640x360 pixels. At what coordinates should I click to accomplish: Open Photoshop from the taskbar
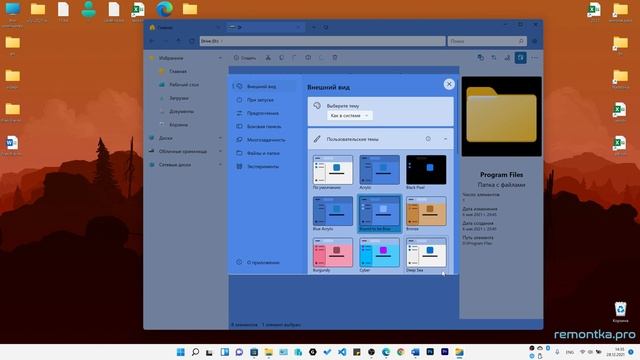[x=430, y=352]
